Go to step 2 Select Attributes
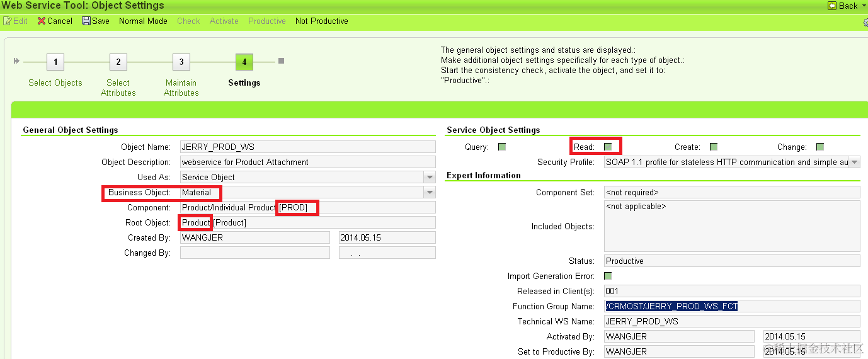This screenshot has width=868, height=359. pos(118,62)
